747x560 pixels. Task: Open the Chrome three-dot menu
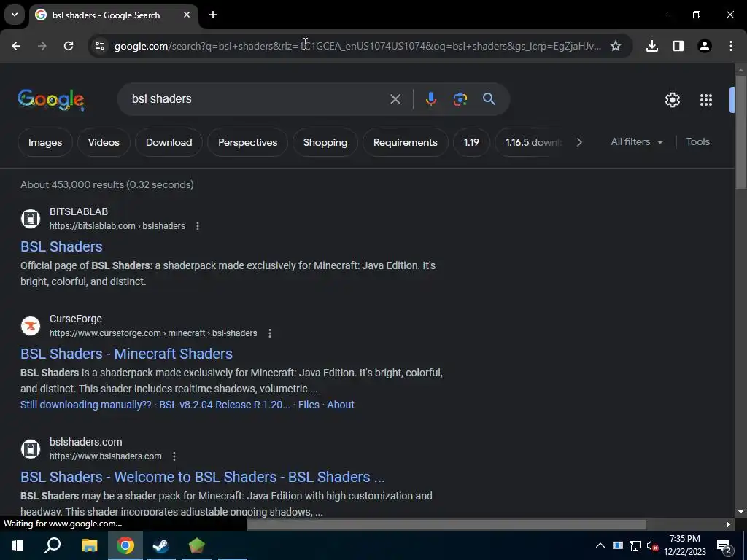tap(731, 46)
